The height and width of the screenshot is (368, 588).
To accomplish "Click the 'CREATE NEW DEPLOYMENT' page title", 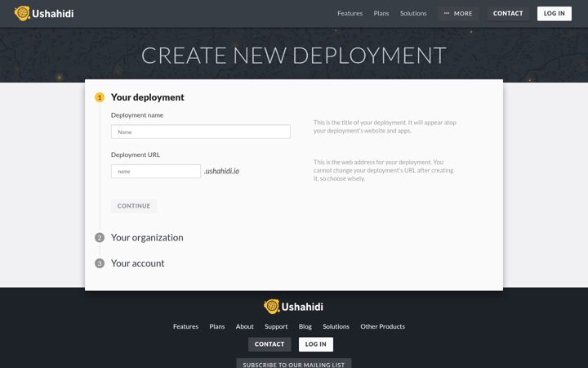I will (294, 56).
